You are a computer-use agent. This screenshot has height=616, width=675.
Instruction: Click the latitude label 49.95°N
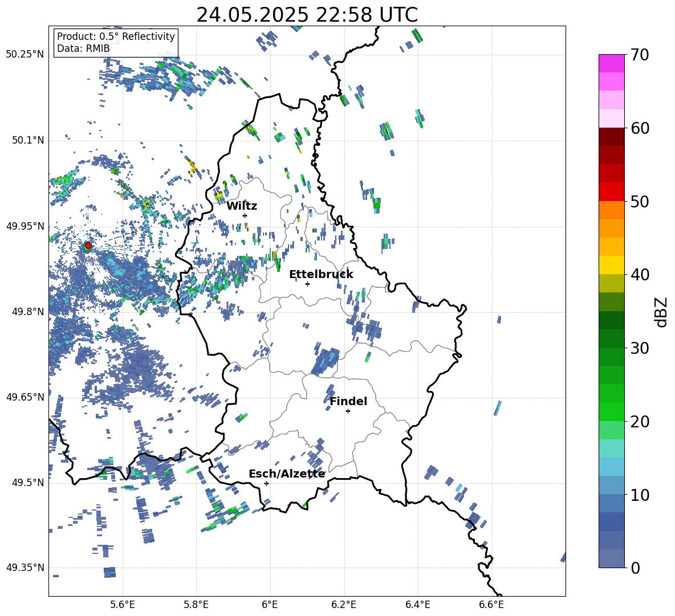[x=25, y=226]
